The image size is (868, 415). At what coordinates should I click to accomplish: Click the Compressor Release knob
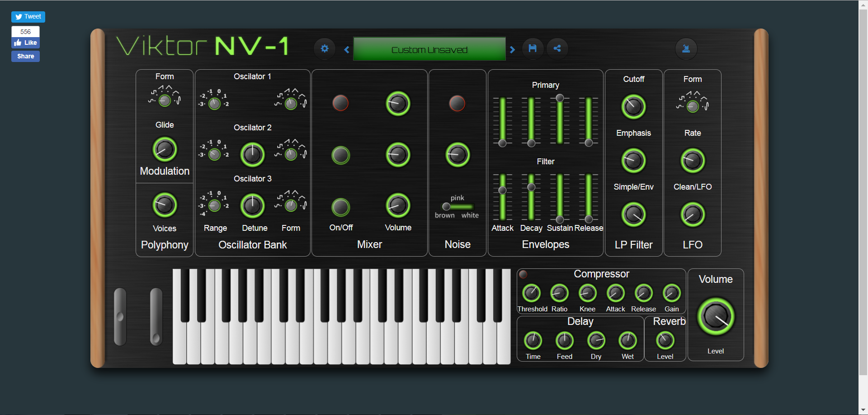tap(644, 293)
